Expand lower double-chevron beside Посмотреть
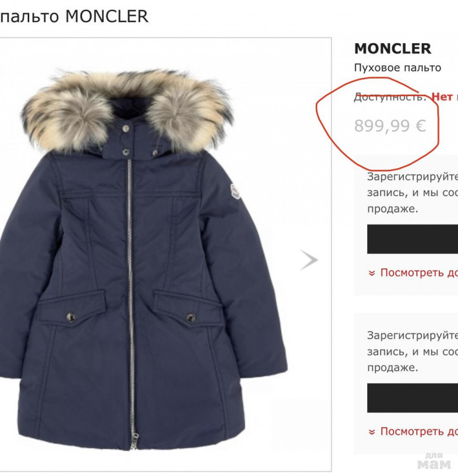 [x=372, y=431]
